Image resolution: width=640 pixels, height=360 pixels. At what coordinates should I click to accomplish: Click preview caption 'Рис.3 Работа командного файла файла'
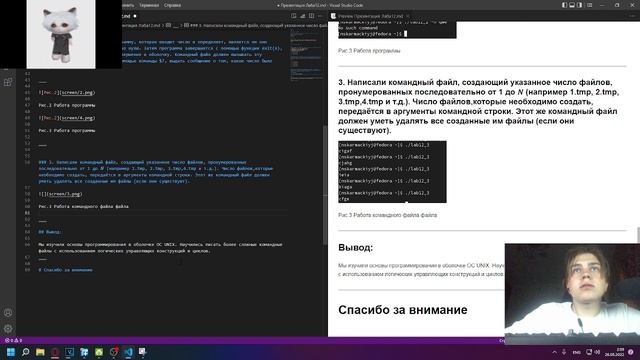387,215
